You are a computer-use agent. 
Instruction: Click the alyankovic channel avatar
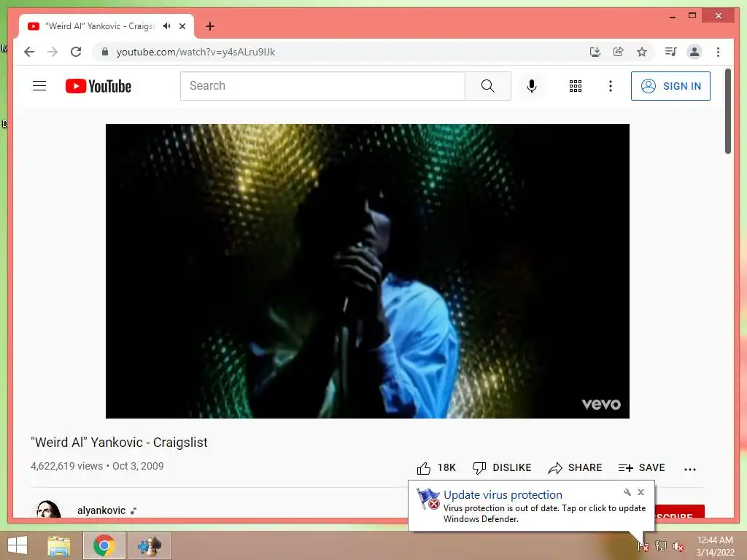coord(48,508)
